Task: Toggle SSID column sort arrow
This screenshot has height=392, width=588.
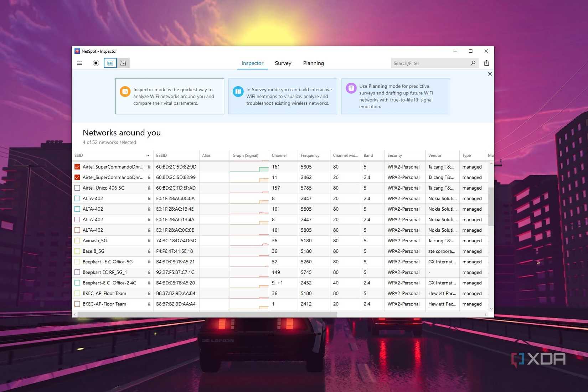Action: click(148, 155)
